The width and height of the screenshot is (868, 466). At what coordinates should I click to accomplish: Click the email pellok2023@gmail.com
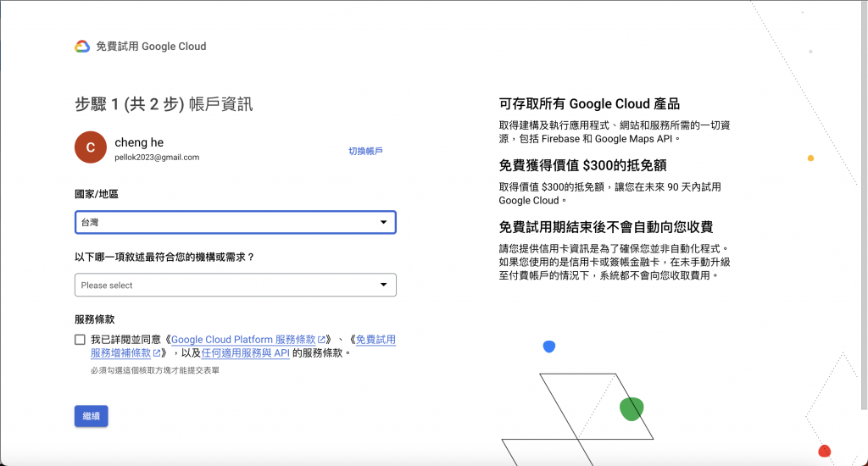(x=157, y=158)
